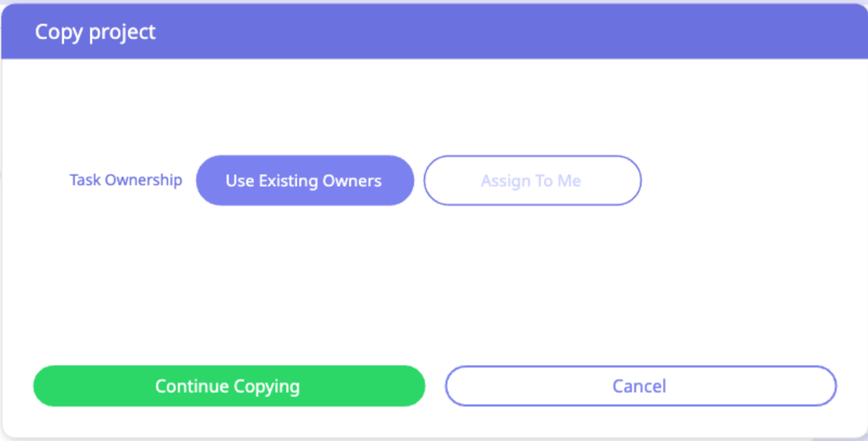Toggle the outlined Assign To Me pill
Viewport: 868px width, 441px height.
(532, 181)
